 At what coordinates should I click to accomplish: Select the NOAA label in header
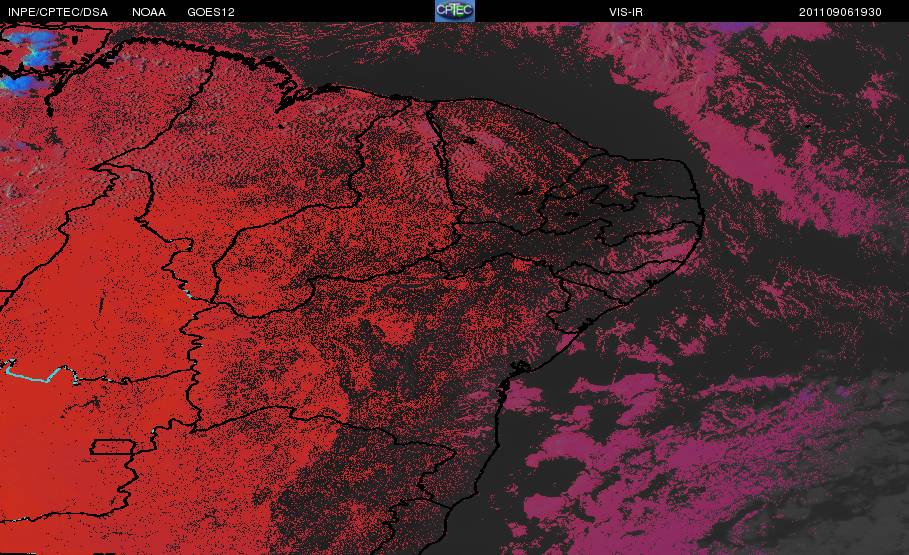pos(149,12)
